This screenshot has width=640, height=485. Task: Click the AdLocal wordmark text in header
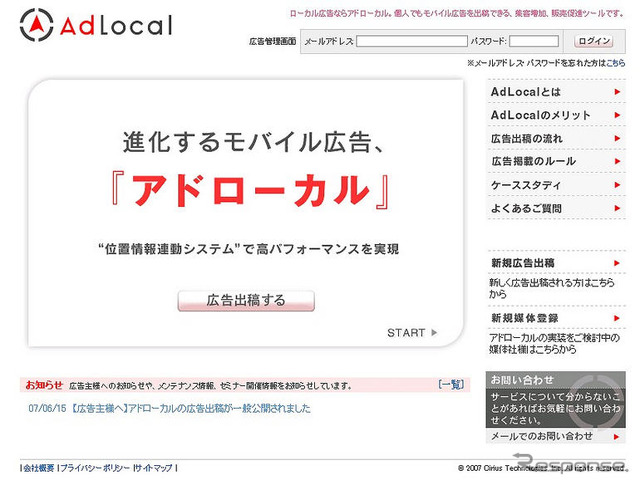[x=116, y=26]
